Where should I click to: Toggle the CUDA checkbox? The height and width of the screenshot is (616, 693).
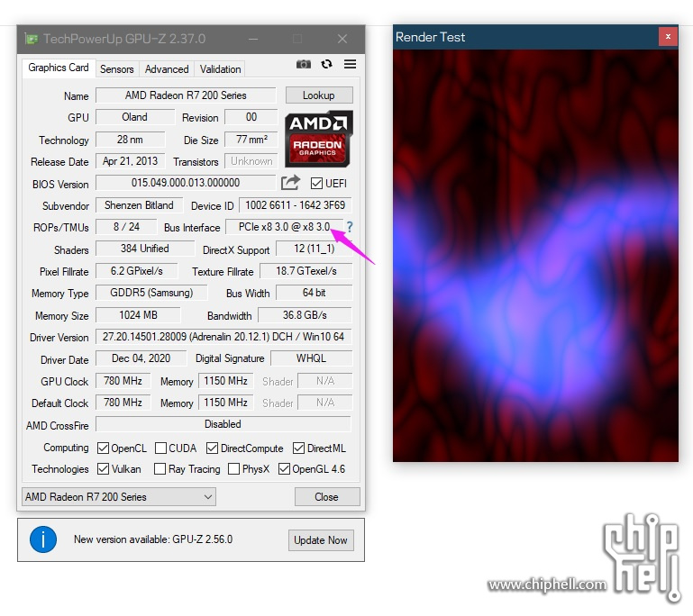click(x=161, y=448)
